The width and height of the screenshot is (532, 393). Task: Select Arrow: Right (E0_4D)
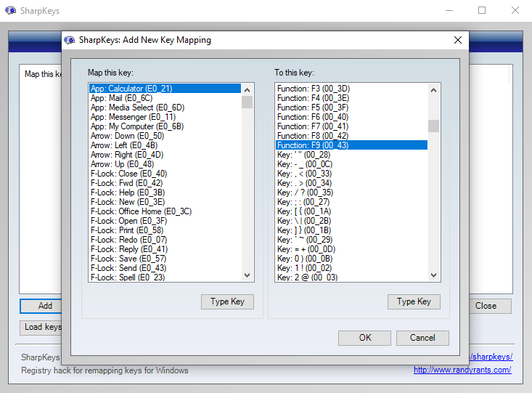(x=165, y=155)
